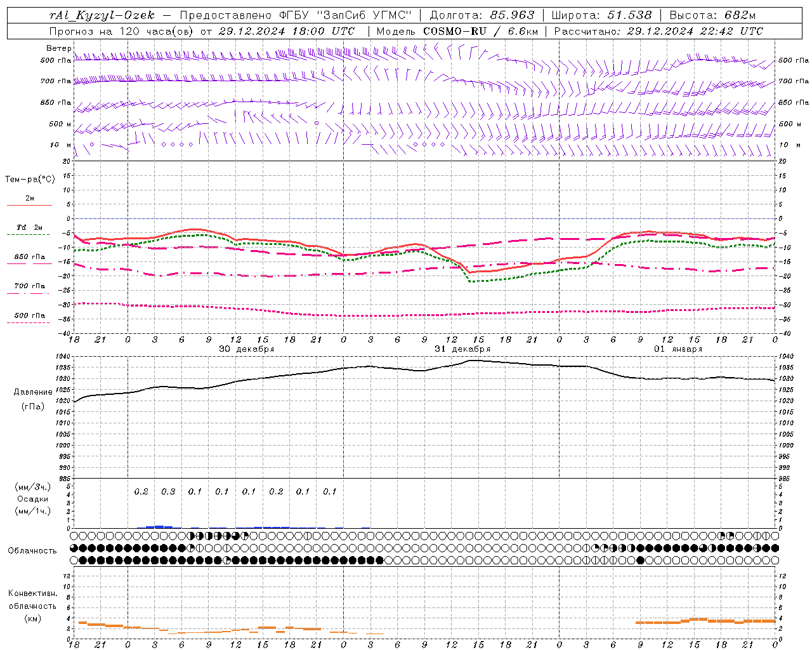Click the 01 января date label
The image size is (812, 650).
point(678,349)
